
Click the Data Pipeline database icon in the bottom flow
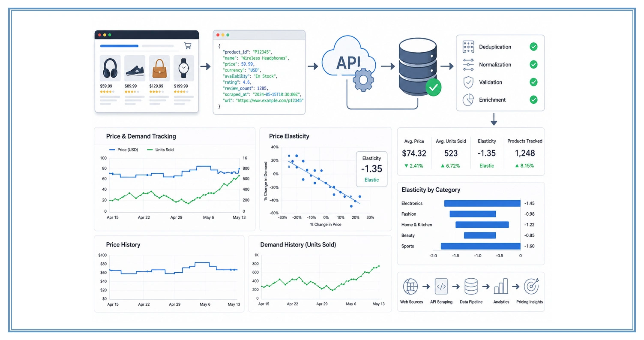tap(471, 286)
